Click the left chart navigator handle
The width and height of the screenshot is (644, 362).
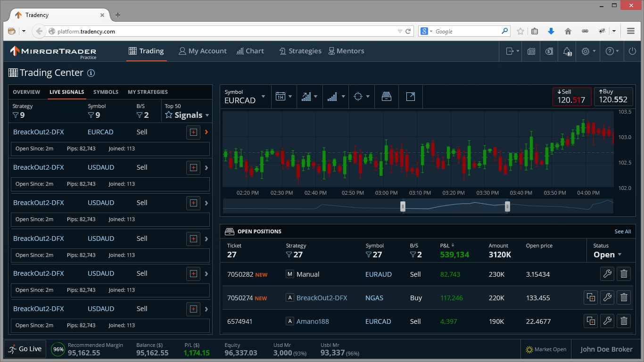point(403,206)
